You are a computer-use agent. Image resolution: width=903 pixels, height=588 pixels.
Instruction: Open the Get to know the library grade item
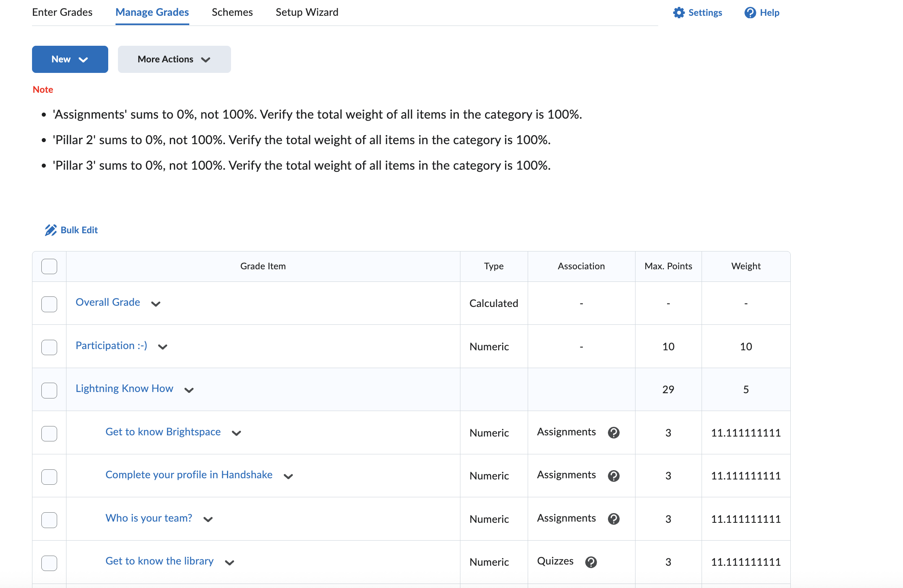(x=159, y=561)
